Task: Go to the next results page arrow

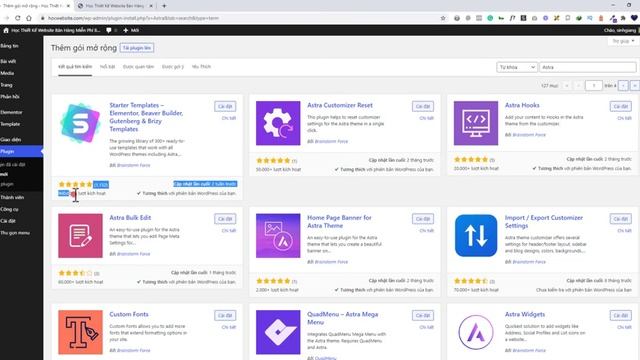Action: (623, 86)
